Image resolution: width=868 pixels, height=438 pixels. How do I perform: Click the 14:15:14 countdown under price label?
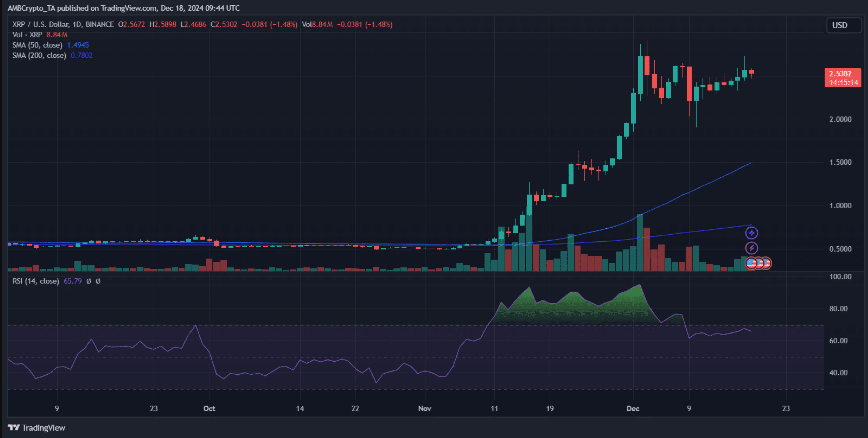pos(844,83)
